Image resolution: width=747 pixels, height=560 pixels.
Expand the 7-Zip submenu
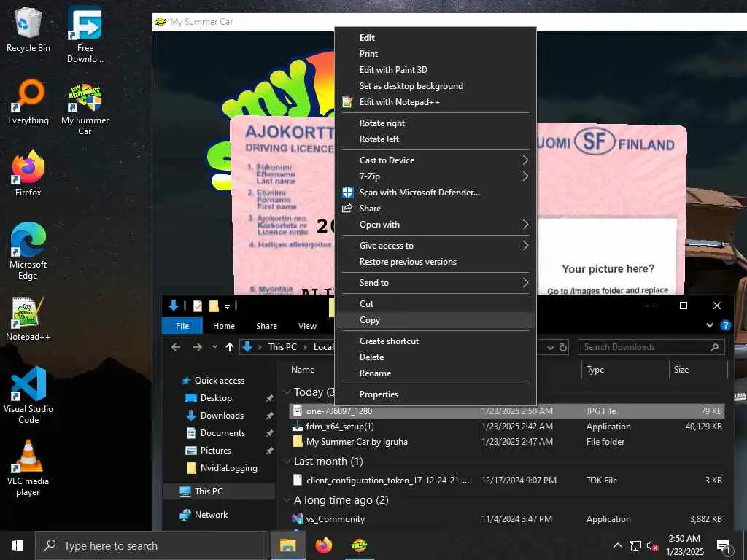tap(436, 176)
